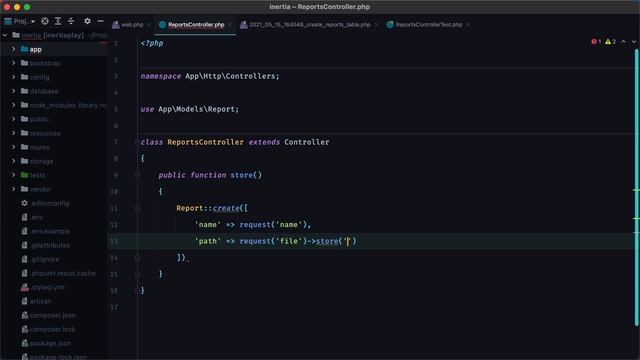Image resolution: width=640 pixels, height=360 pixels.
Task: Close the web.php tab
Action: pyautogui.click(x=149, y=24)
